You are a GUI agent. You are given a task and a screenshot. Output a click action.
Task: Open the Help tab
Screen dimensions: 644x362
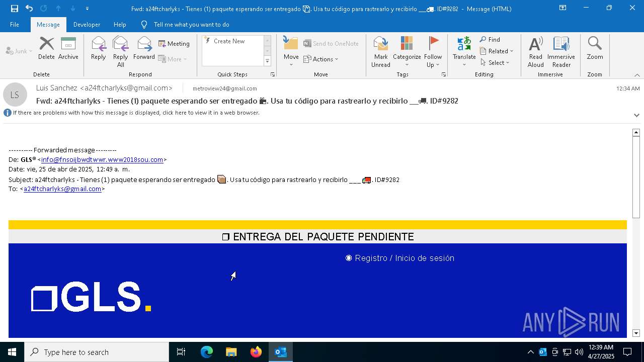(x=120, y=25)
